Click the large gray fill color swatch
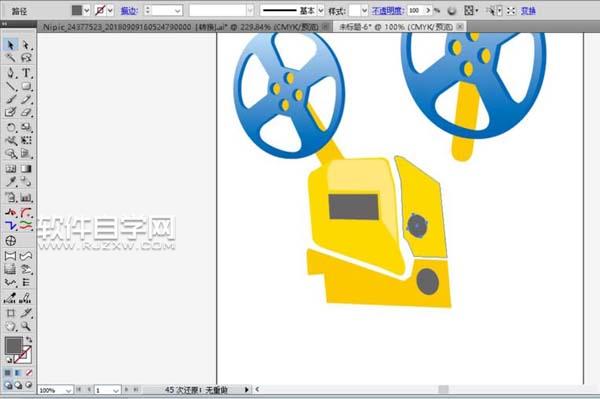Viewport: 600px width, 399px height. pyautogui.click(x=13, y=345)
